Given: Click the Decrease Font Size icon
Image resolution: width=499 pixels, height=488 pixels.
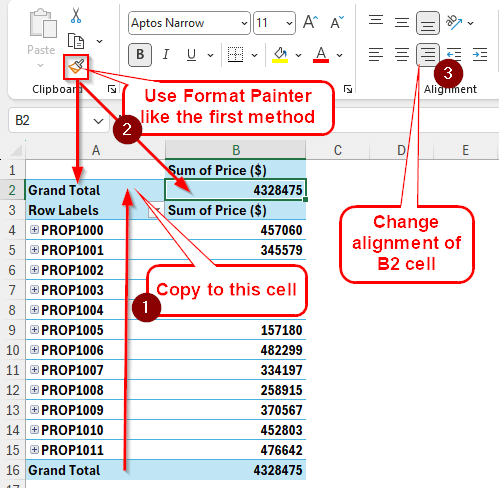Looking at the screenshot, I should point(337,23).
